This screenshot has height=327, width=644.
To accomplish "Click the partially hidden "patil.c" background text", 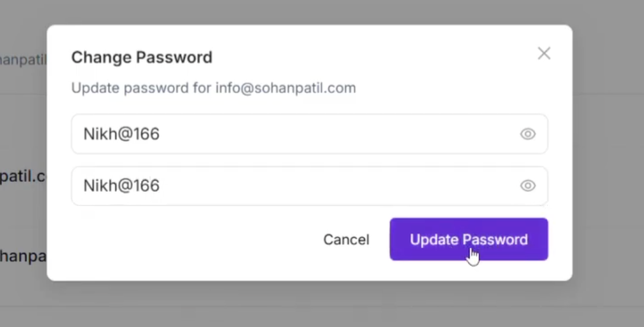I will (x=23, y=177).
